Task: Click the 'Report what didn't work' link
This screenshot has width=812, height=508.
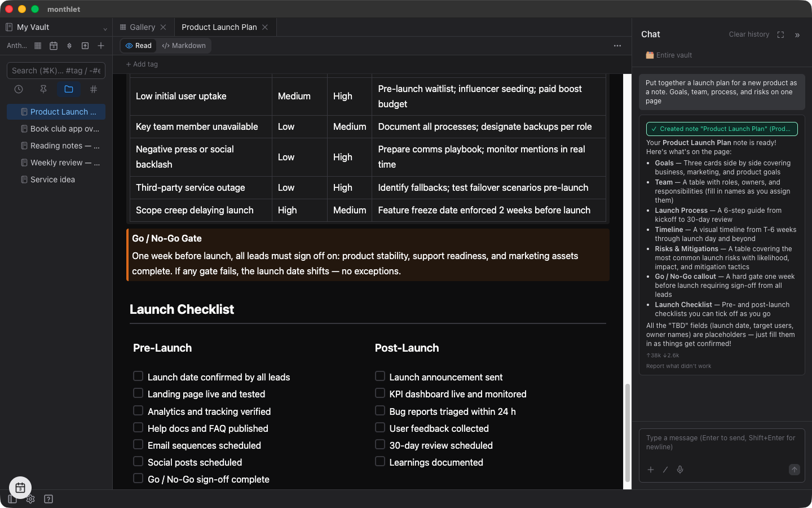Action: coord(679,366)
